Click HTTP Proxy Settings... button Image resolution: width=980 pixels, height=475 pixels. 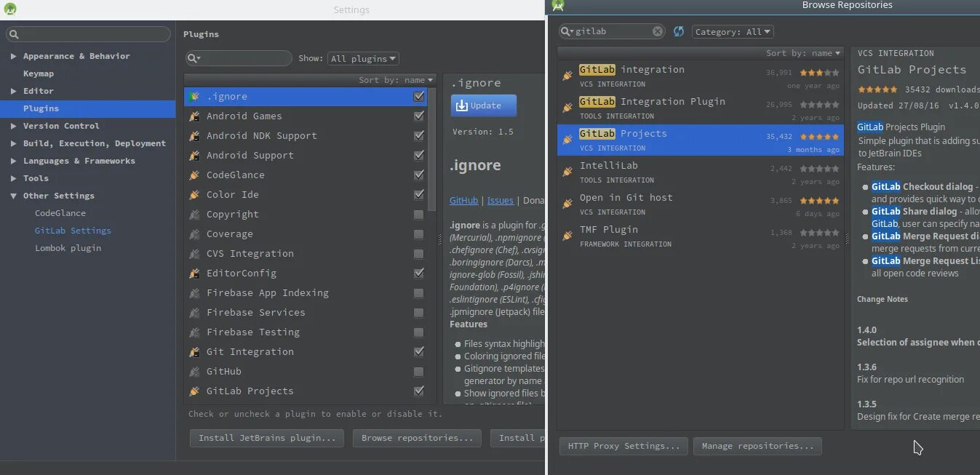[x=624, y=446]
